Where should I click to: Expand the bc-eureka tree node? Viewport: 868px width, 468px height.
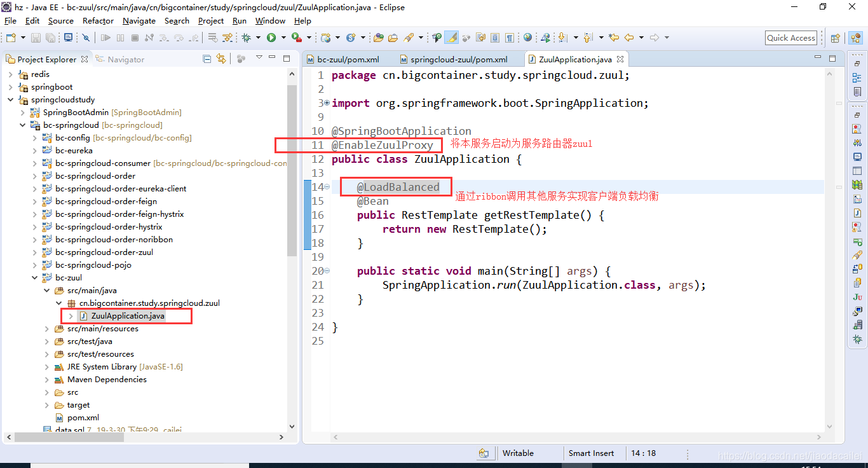34,151
